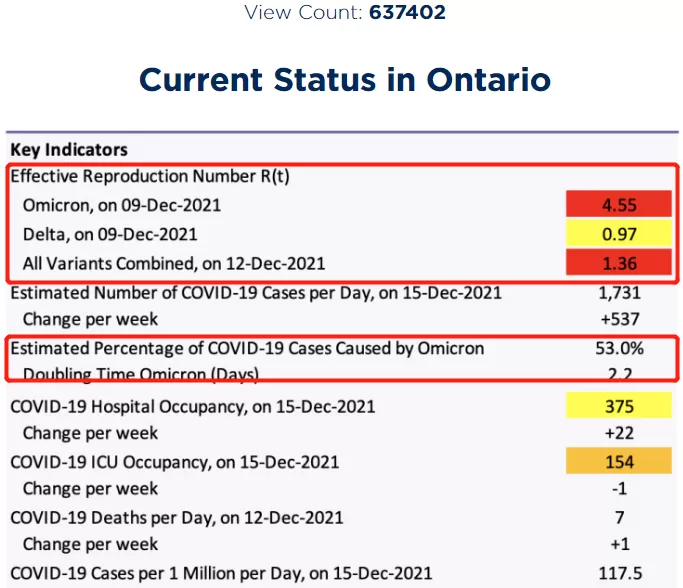Screen dimensions: 683x588
Task: Click the yellow Hospital Occupancy 375 cell
Action: tap(619, 406)
